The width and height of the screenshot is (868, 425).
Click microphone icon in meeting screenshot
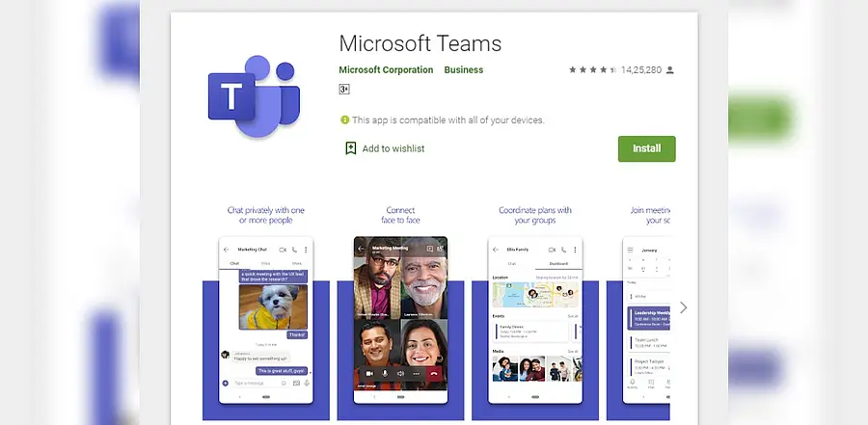pyautogui.click(x=385, y=374)
